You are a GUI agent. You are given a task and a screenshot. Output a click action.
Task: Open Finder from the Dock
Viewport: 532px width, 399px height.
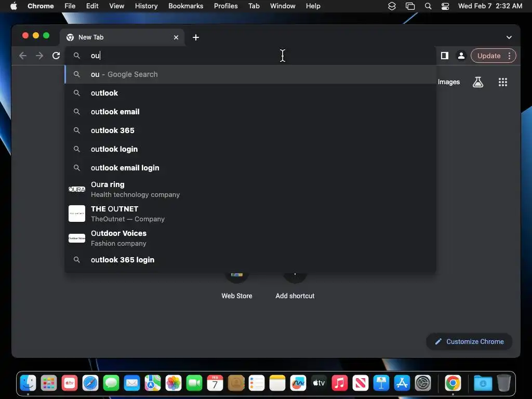click(28, 383)
